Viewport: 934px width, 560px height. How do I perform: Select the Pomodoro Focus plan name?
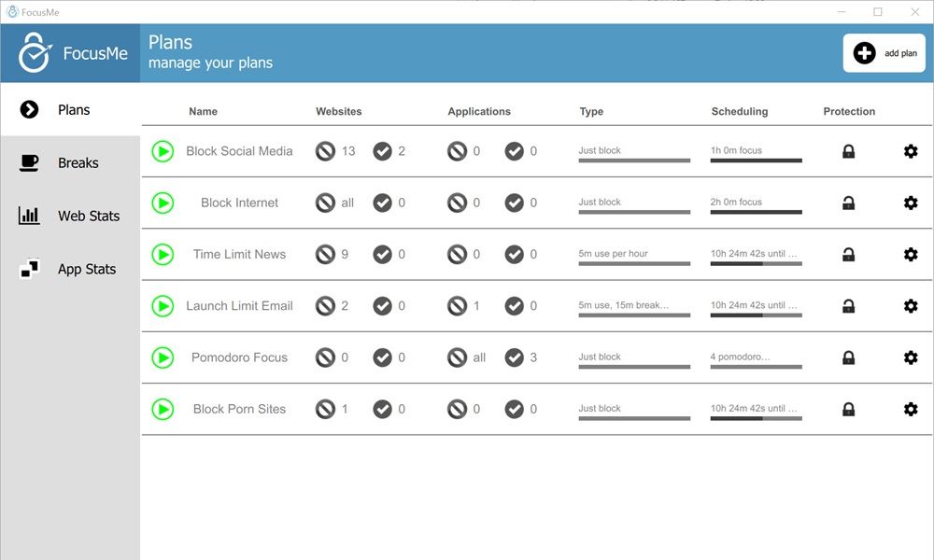[239, 357]
